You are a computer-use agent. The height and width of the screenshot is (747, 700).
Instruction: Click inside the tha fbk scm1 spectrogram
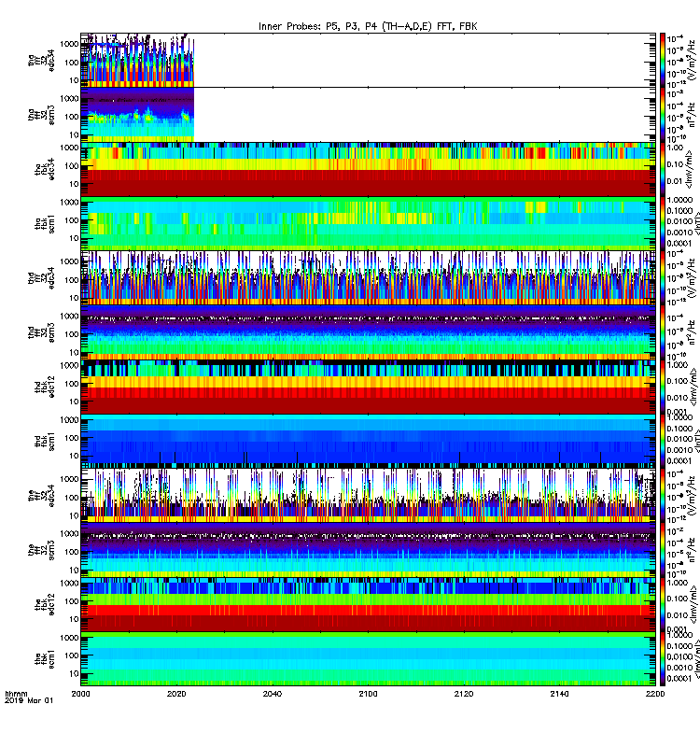click(368, 224)
